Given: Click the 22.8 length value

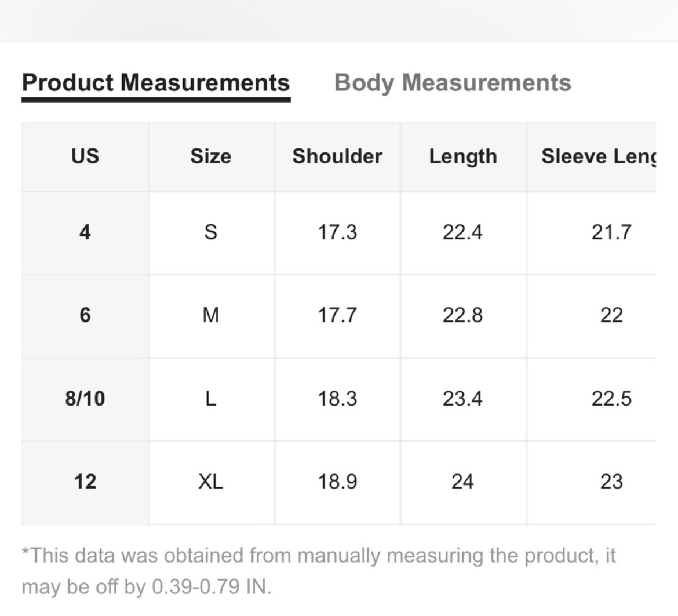Looking at the screenshot, I should pos(463,315).
